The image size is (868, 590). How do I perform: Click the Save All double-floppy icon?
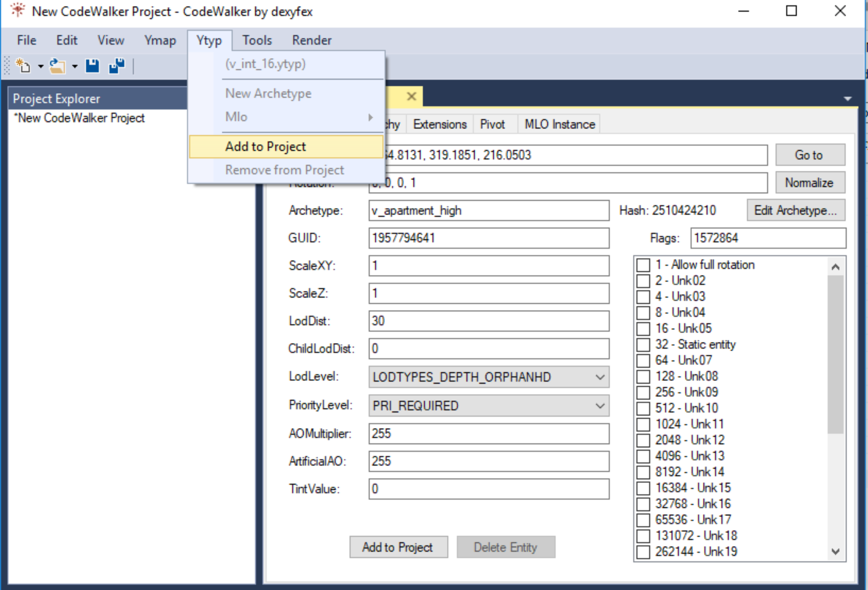[x=117, y=66]
